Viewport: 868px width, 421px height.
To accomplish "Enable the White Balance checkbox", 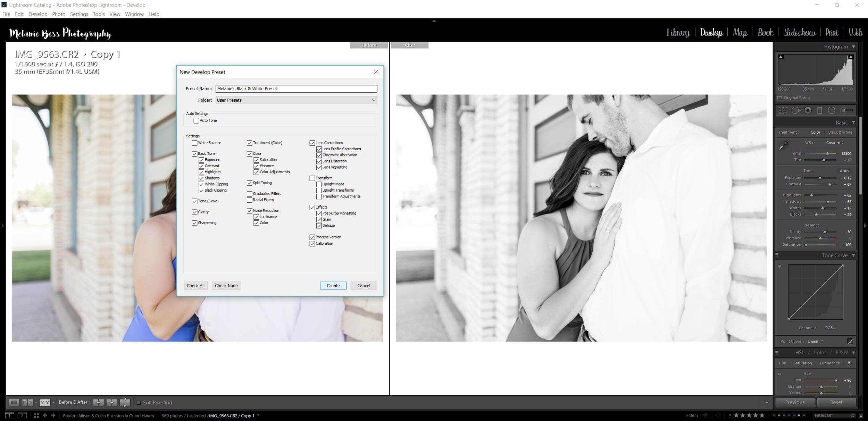I will tap(195, 143).
